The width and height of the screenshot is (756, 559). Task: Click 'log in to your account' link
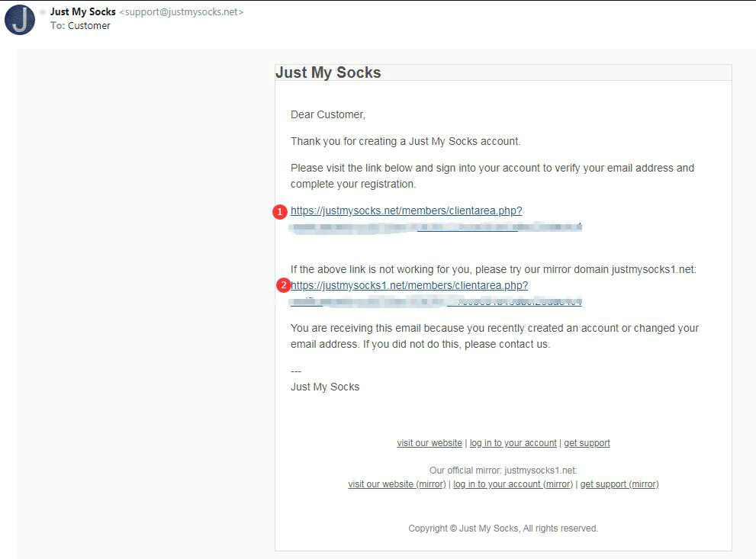513,443
